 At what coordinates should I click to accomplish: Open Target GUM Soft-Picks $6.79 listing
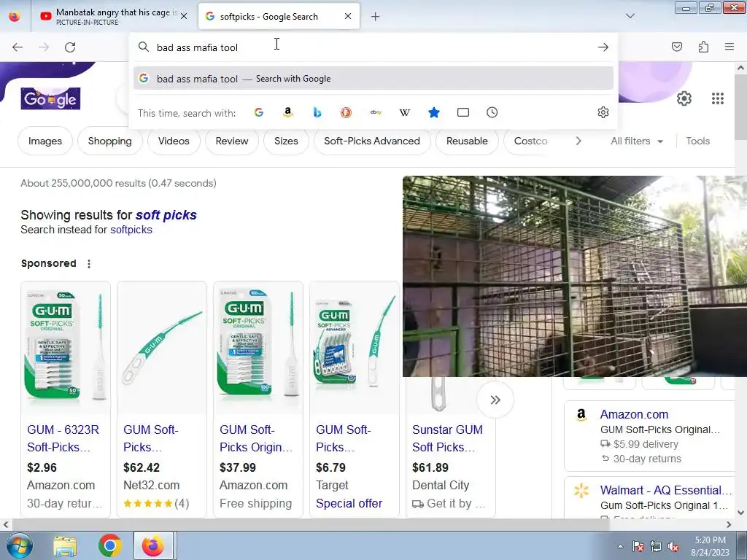click(343, 438)
